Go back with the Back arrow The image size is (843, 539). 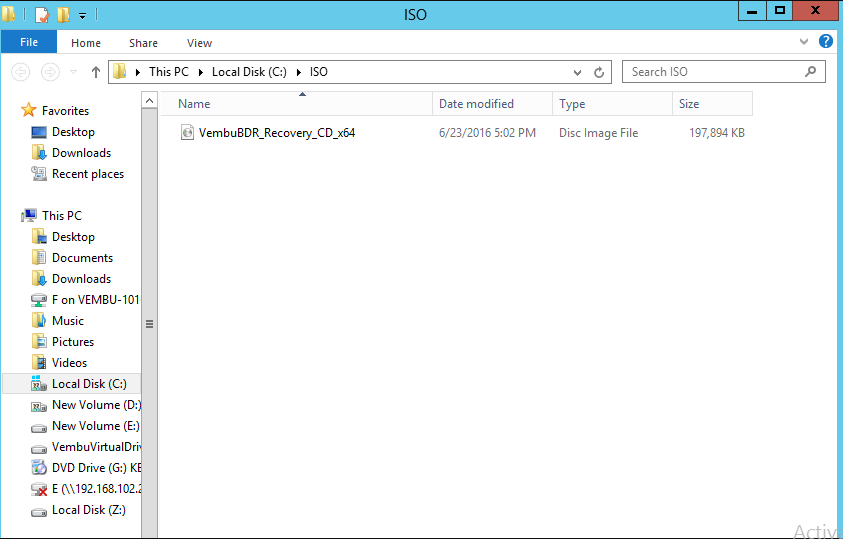tap(20, 71)
